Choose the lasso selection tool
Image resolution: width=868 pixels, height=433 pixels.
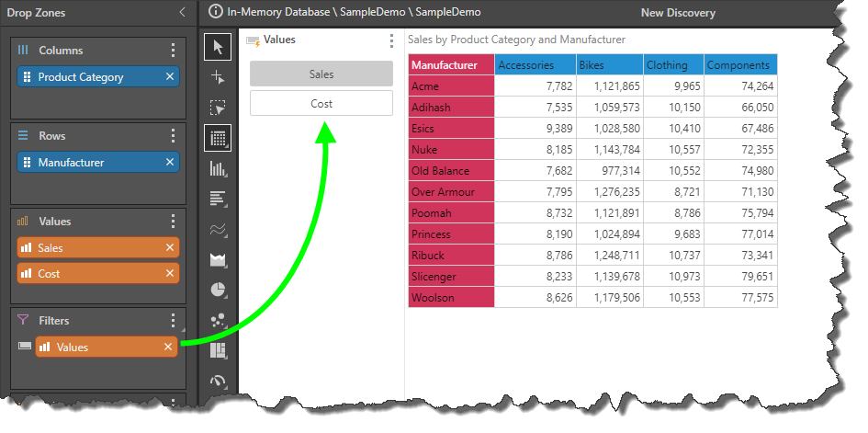pyautogui.click(x=218, y=108)
